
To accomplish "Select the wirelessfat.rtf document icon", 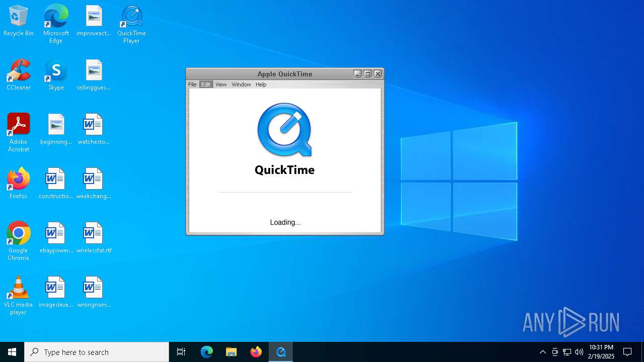I will point(94,238).
